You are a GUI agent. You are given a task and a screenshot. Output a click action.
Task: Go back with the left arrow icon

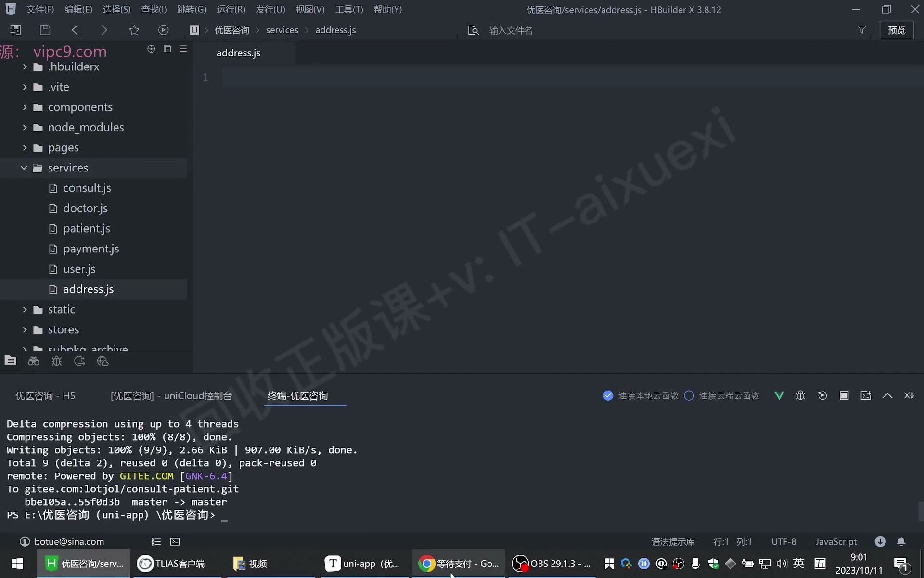pos(75,30)
